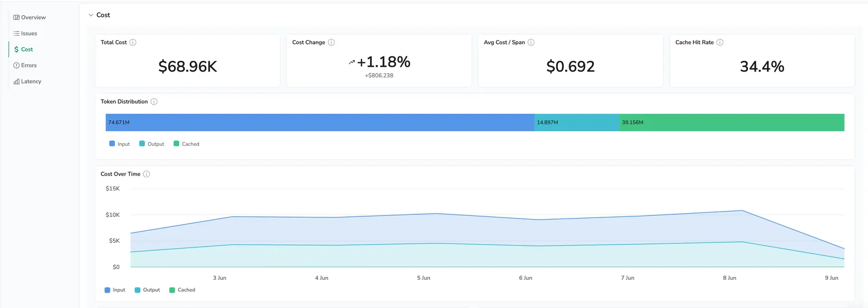The width and height of the screenshot is (868, 308).
Task: Click the $0 y-axis label
Action: point(116,267)
